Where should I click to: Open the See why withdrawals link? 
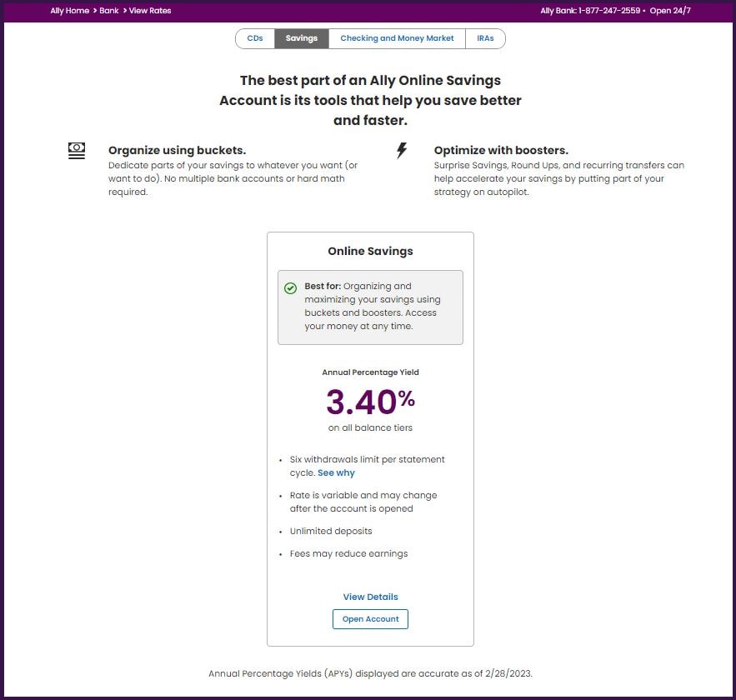point(336,473)
